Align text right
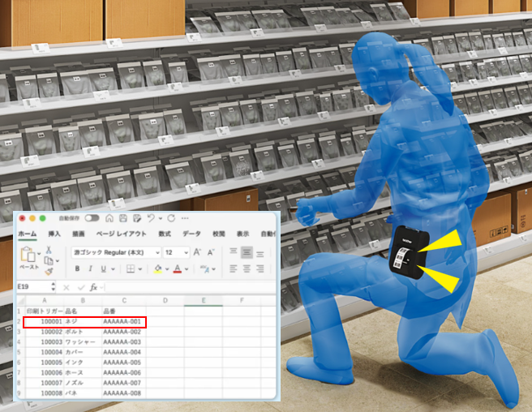Viewport: 532px width, 412px height. coord(260,268)
